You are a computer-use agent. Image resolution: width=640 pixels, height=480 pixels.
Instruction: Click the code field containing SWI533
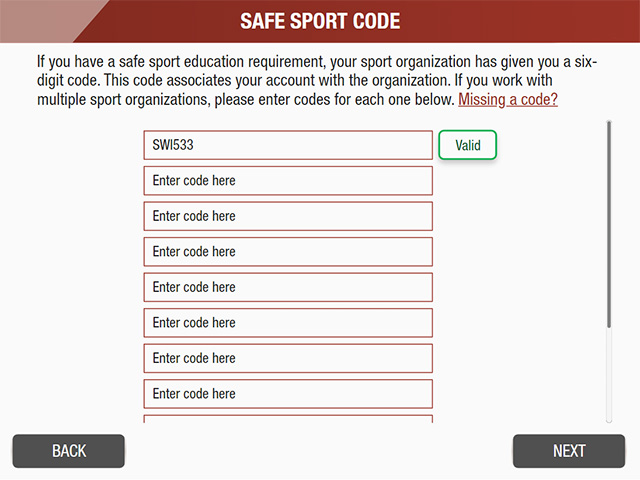pos(288,145)
